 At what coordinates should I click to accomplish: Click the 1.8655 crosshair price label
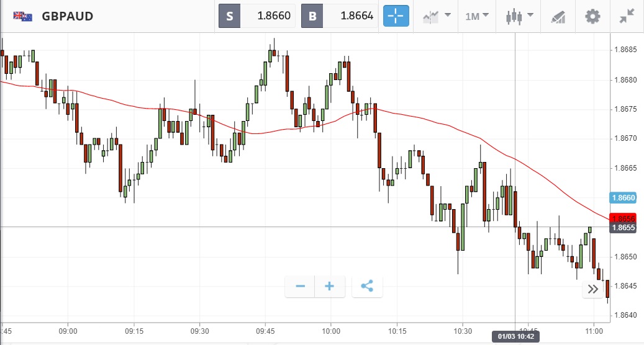[x=624, y=228]
